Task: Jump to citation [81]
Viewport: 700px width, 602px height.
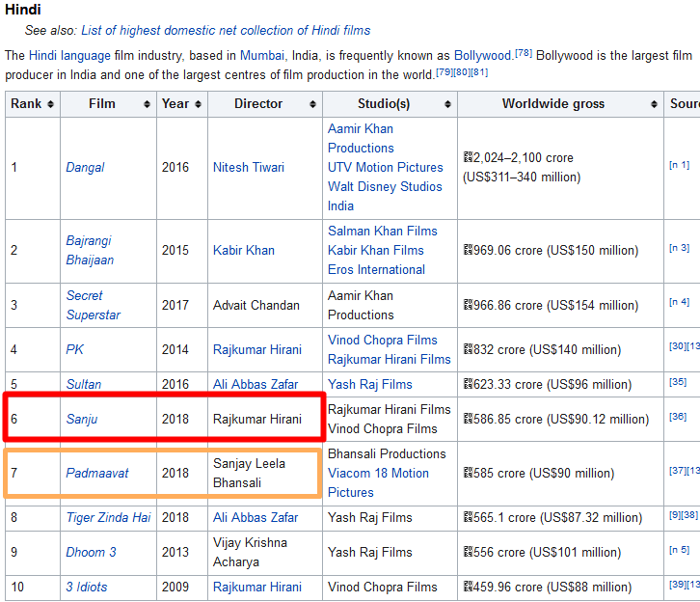Action: (479, 72)
